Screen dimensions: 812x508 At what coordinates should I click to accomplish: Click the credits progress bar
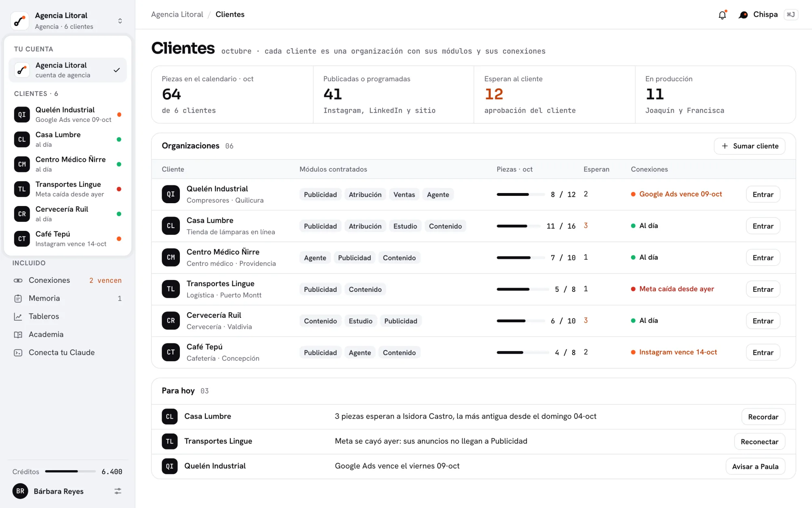70,471
